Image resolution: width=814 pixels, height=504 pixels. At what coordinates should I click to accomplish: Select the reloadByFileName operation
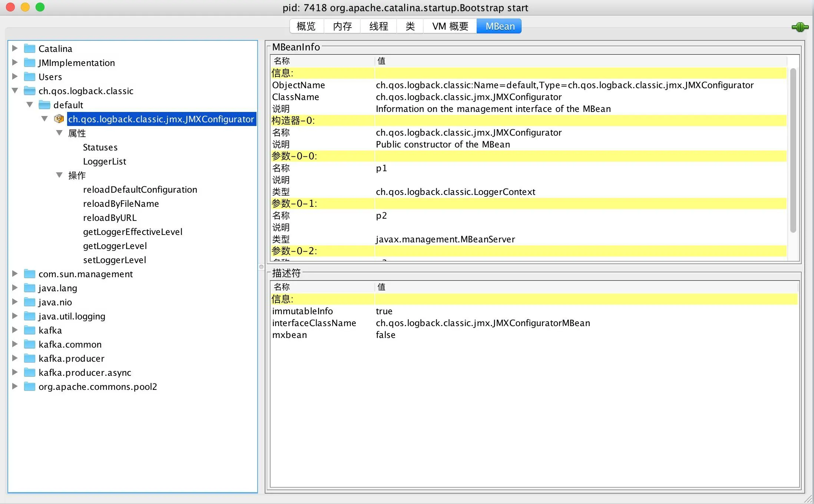click(x=121, y=204)
